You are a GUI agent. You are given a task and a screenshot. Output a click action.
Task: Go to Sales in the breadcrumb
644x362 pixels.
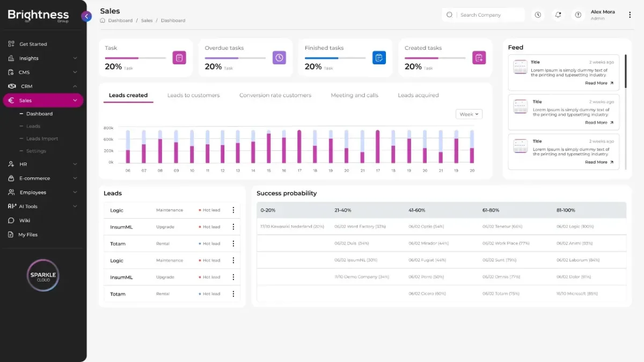point(147,20)
